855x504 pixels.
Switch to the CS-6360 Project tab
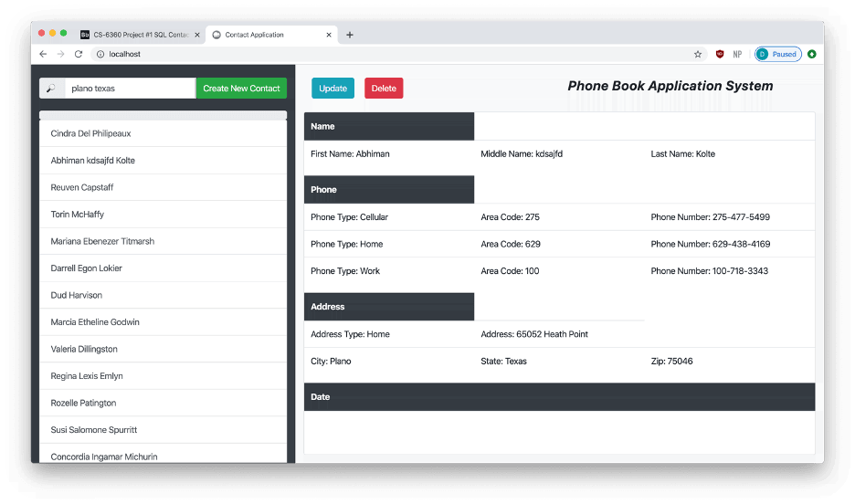(137, 35)
